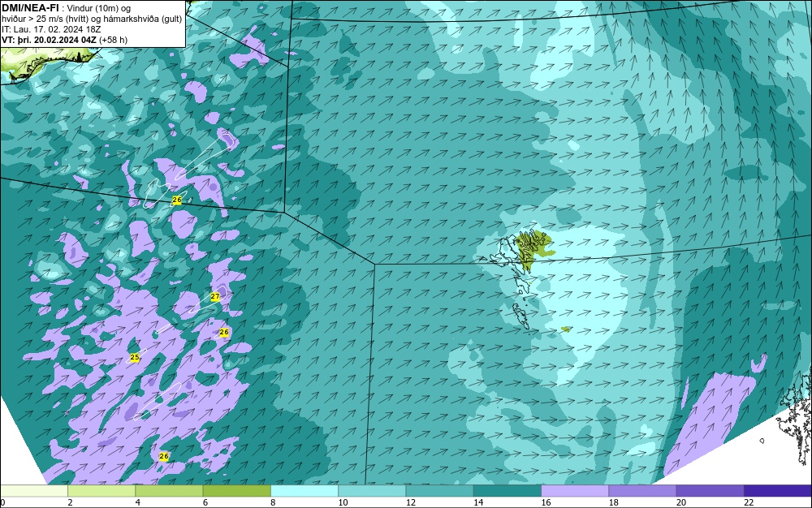Select the pale cyan 8–10 legend swatch
This screenshot has height=508, width=812.
(304, 491)
